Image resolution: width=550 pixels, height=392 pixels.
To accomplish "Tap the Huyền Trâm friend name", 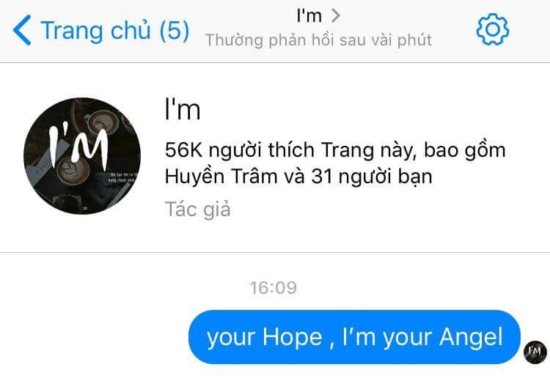I will (221, 176).
